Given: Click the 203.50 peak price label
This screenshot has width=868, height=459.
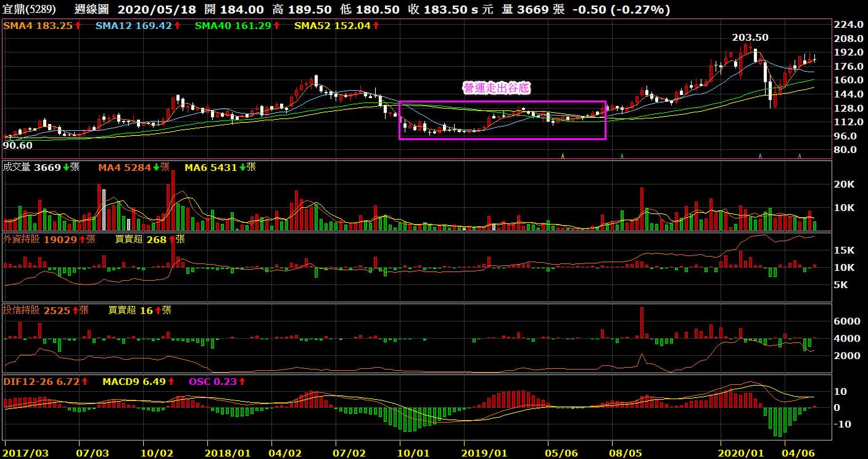Looking at the screenshot, I should click(750, 38).
